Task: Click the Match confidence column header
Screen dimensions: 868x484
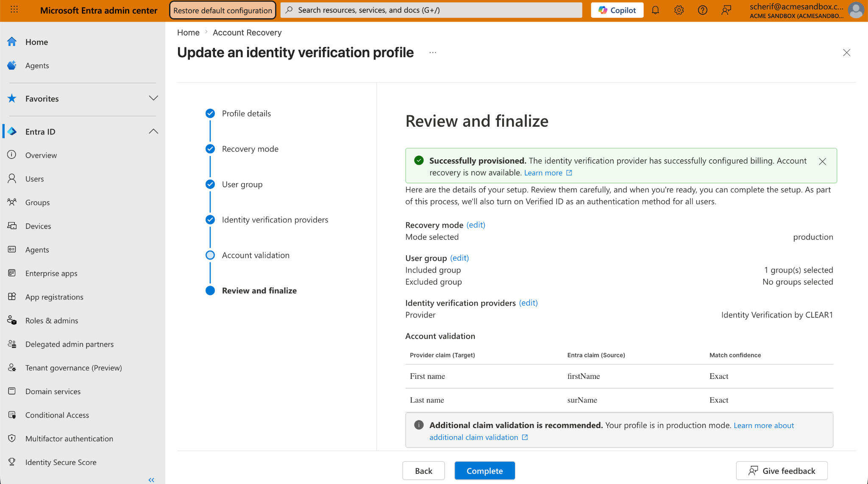Action: [x=735, y=355]
